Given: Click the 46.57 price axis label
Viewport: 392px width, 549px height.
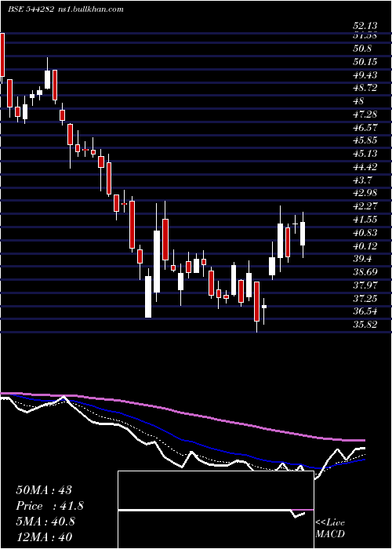Looking at the screenshot, I should [x=365, y=127].
